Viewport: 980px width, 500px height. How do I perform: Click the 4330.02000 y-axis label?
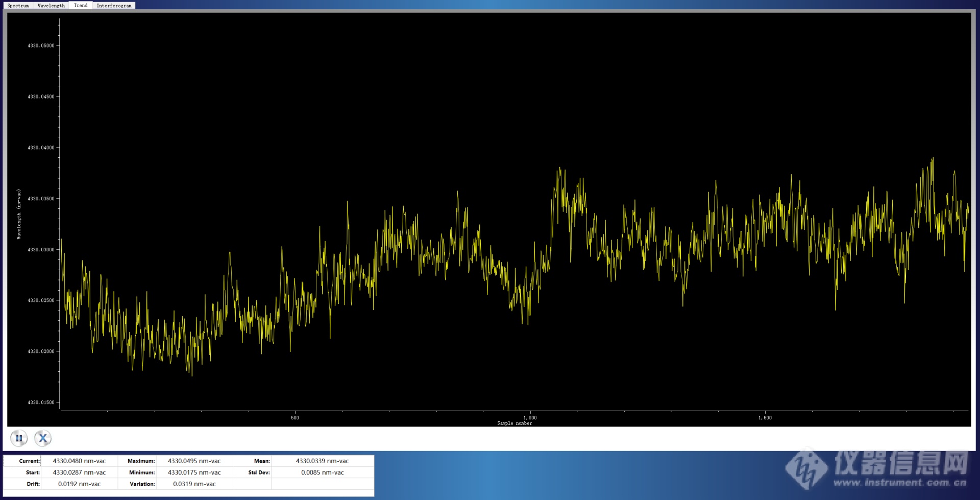(41, 351)
